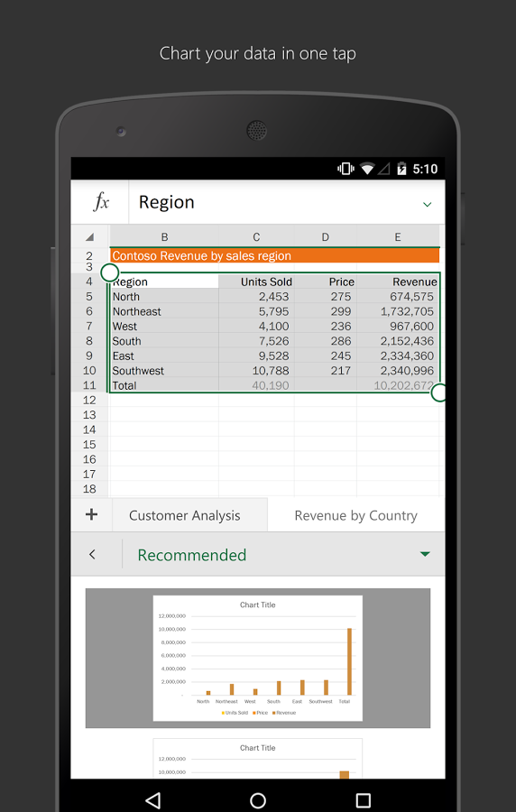Select the Price header cell
Viewport: 516px width, 812px height.
(325, 281)
